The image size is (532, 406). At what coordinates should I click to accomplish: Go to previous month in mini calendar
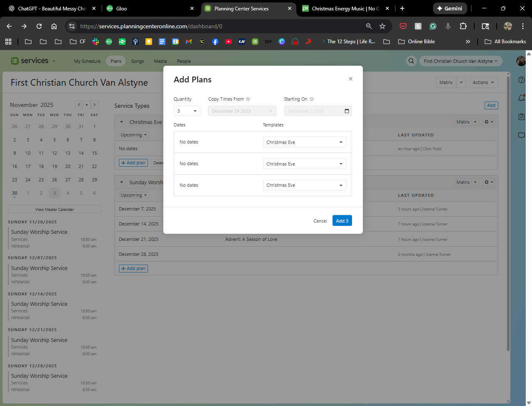point(79,105)
